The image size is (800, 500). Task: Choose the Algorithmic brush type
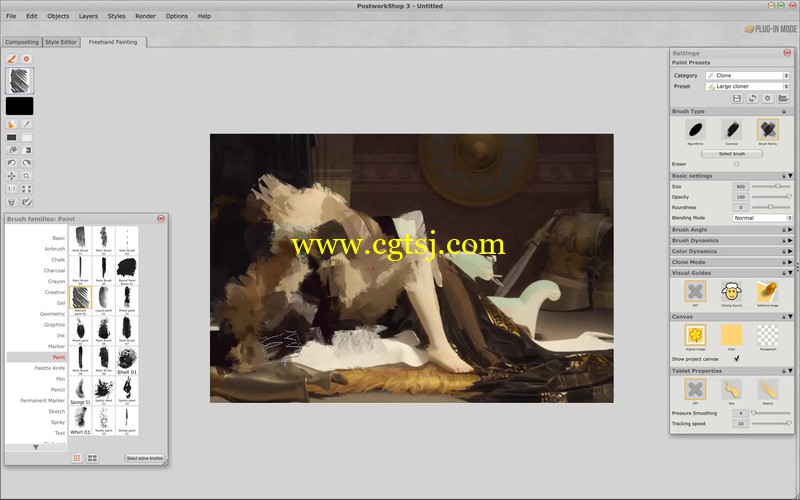click(695, 130)
